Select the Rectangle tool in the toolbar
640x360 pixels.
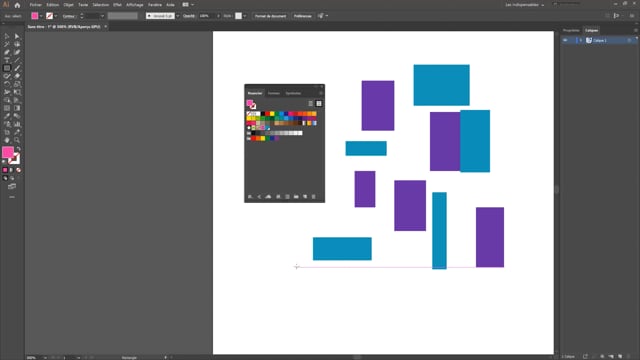tap(7, 68)
